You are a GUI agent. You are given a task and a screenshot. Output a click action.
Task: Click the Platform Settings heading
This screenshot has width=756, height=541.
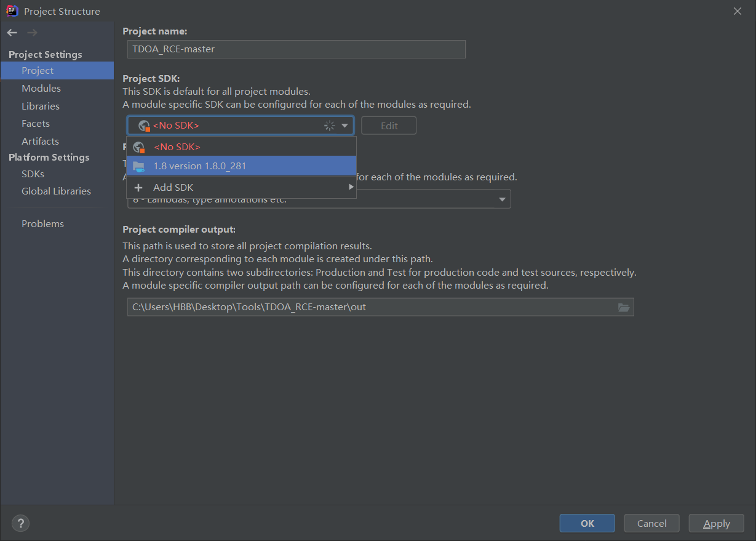pyautogui.click(x=49, y=157)
